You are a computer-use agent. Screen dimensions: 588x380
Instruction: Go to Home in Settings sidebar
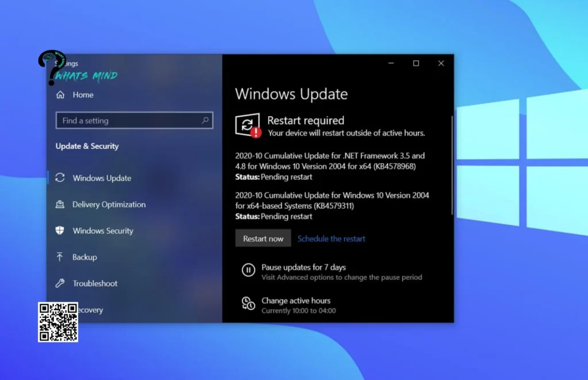83,95
